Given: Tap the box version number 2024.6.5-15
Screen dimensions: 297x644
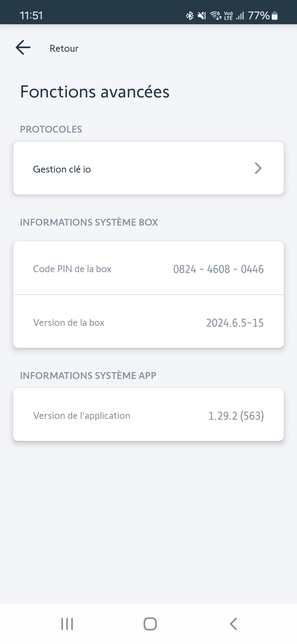Looking at the screenshot, I should click(x=235, y=323).
